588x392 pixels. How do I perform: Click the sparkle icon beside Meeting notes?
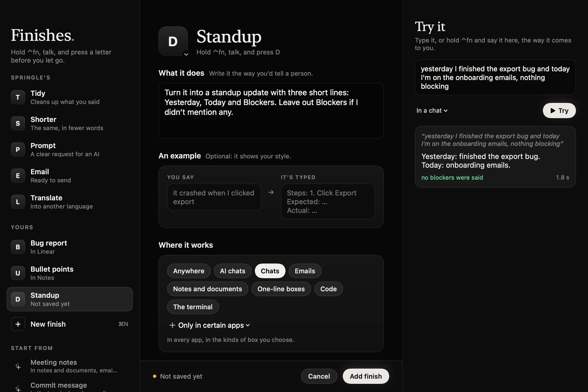(18, 366)
